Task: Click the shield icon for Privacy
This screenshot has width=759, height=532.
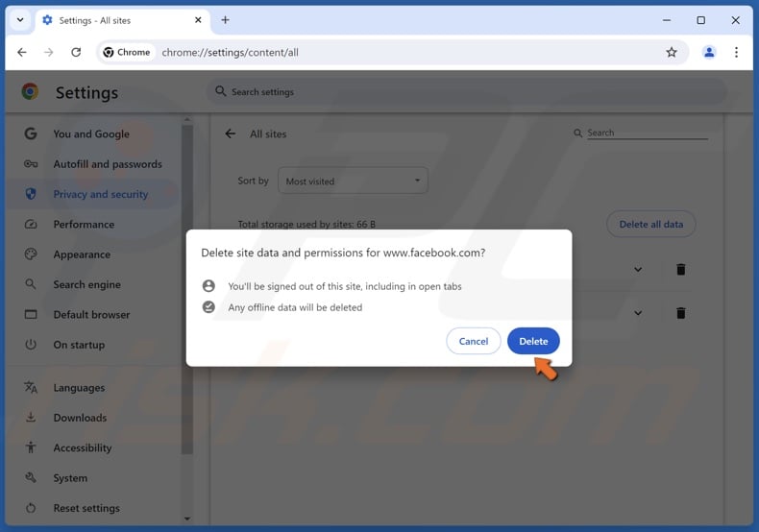Action: [x=31, y=194]
